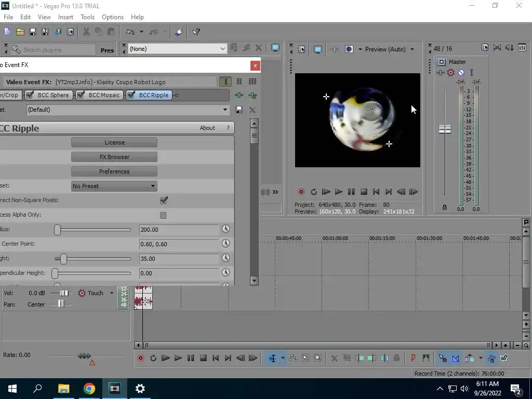Save the Video Event FX preset

[x=239, y=110]
